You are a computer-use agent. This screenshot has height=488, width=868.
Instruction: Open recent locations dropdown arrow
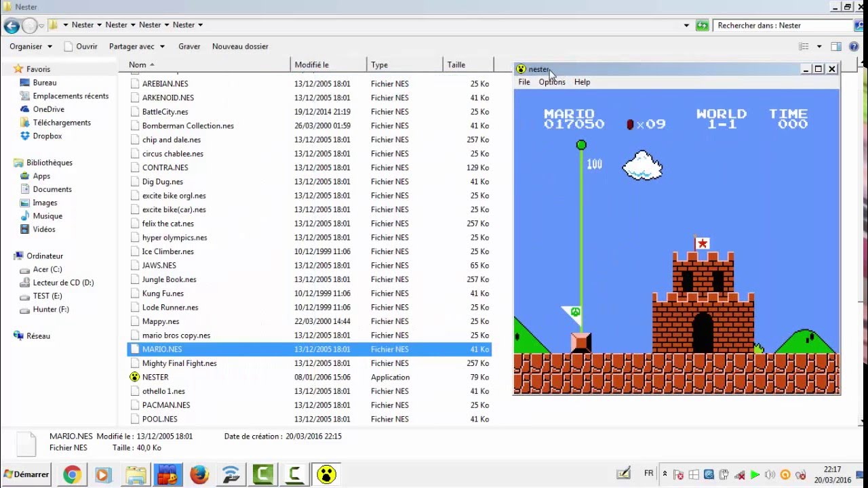point(41,26)
